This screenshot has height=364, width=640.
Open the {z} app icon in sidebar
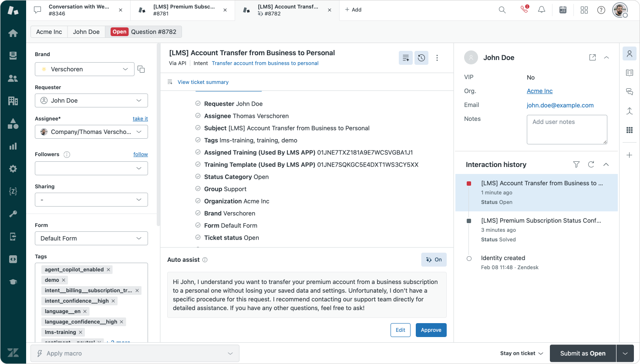[x=13, y=191]
